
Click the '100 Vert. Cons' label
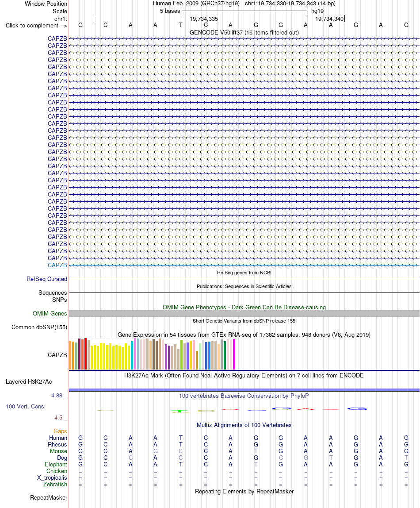pyautogui.click(x=25, y=406)
